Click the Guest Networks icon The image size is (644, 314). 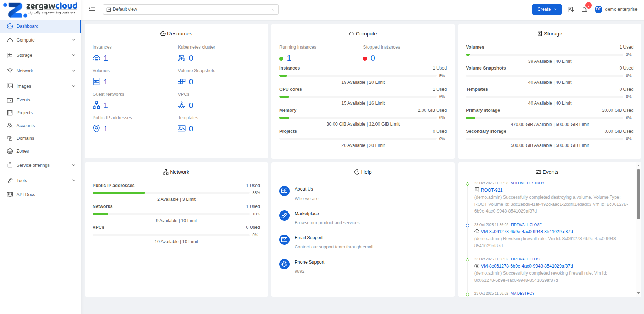point(96,105)
